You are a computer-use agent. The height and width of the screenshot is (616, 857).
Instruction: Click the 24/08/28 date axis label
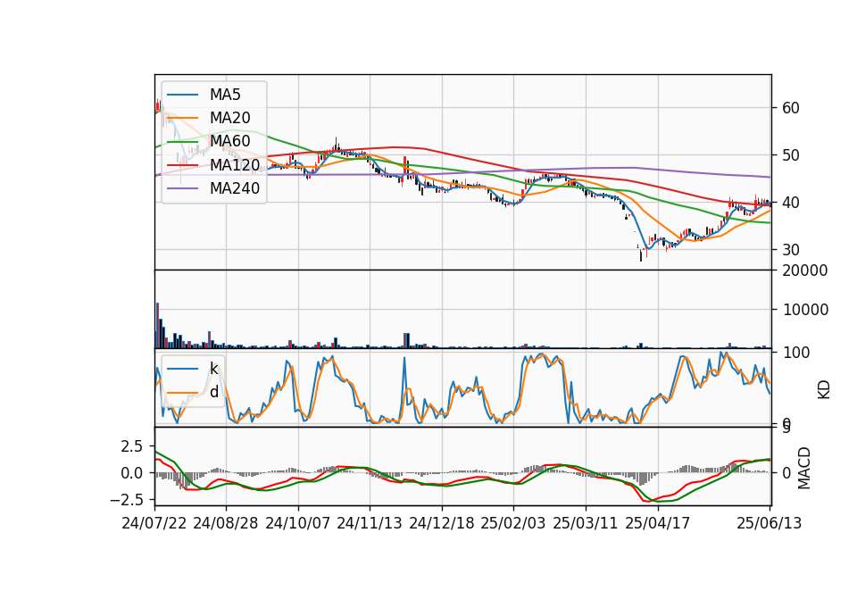coord(226,523)
